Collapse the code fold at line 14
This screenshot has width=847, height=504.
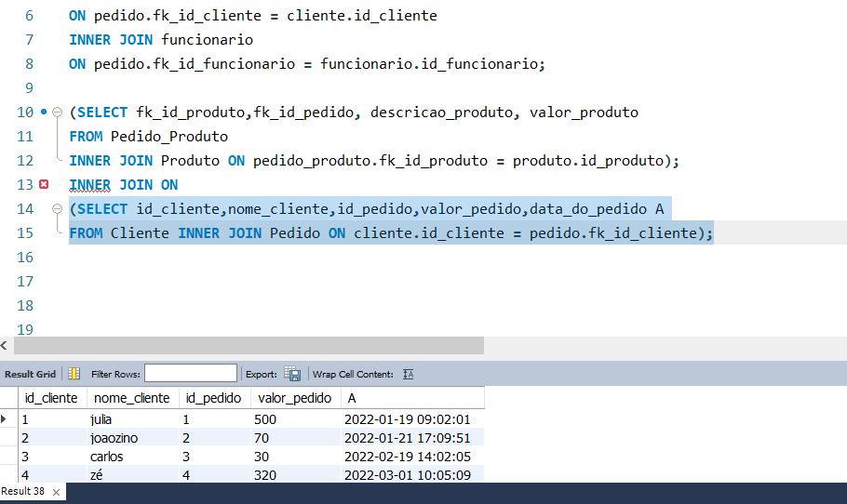[57, 209]
